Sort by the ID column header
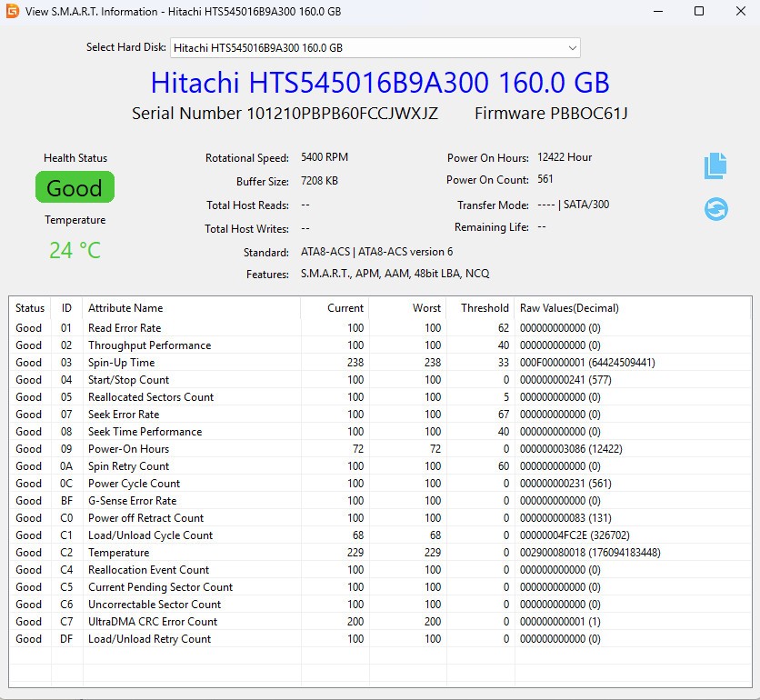The image size is (760, 700). point(66,308)
